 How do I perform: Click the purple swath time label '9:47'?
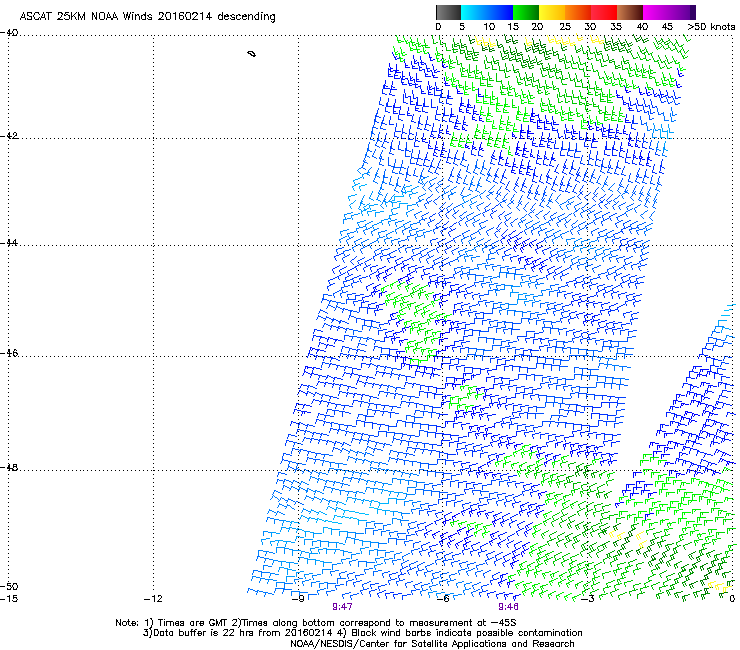[x=342, y=607]
